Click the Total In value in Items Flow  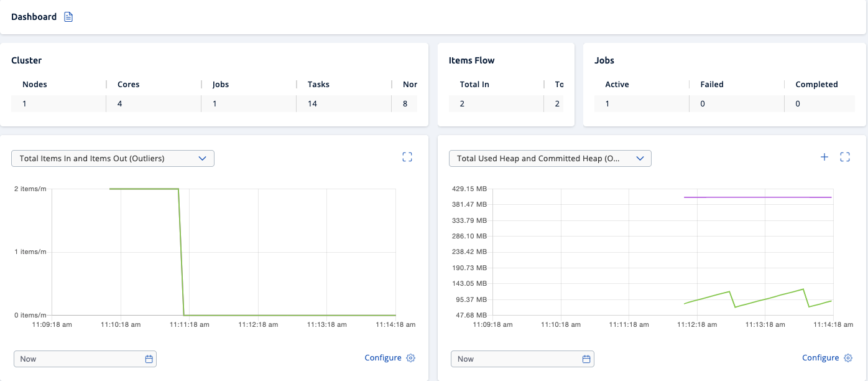[461, 103]
